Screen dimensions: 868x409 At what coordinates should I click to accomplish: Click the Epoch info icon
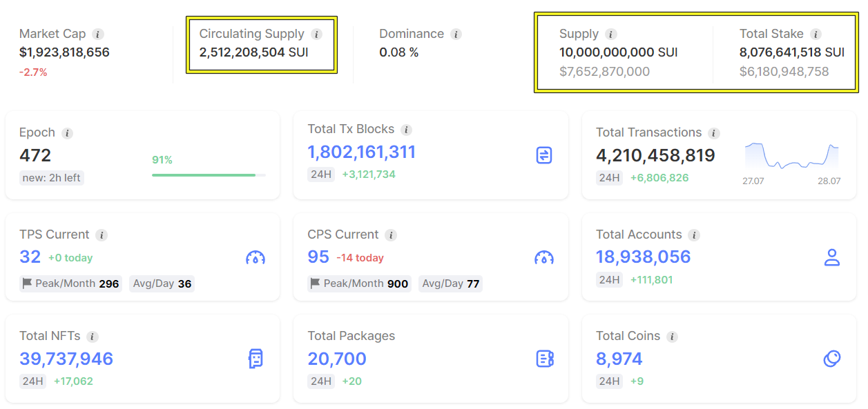pos(67,133)
